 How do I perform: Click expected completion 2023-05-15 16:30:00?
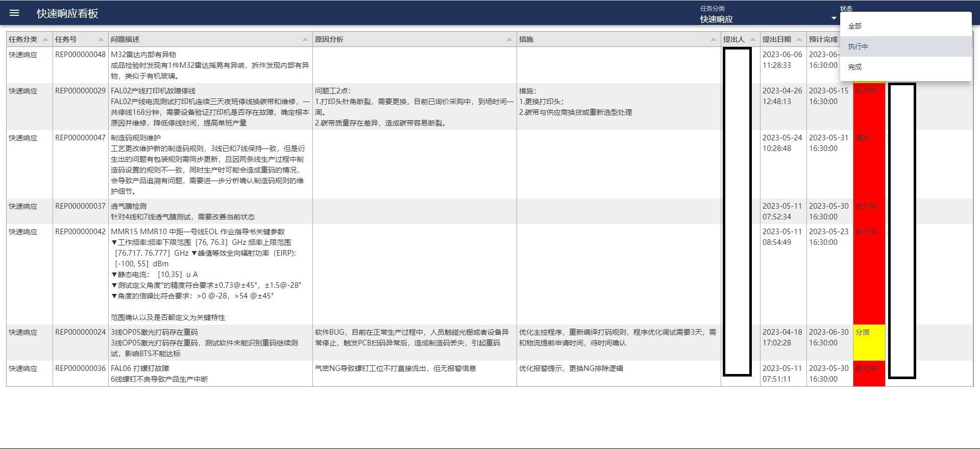pyautogui.click(x=829, y=96)
